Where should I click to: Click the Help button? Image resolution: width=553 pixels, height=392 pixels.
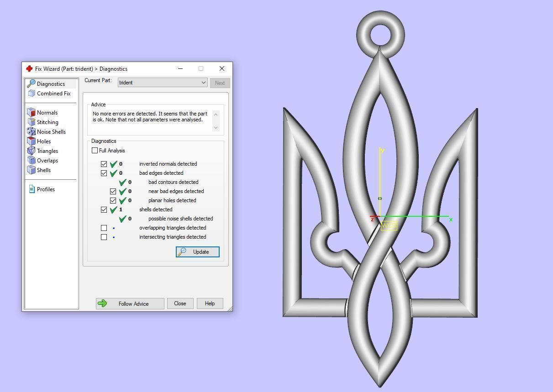pos(210,303)
